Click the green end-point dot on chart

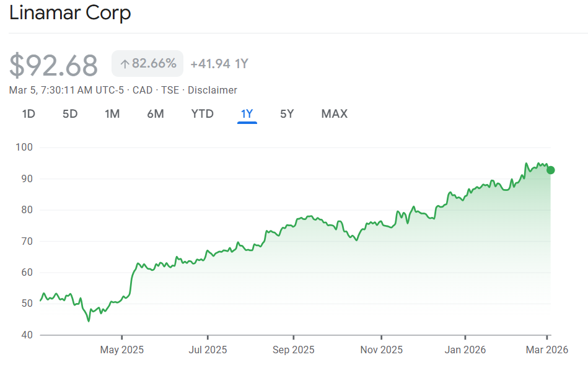click(x=550, y=170)
